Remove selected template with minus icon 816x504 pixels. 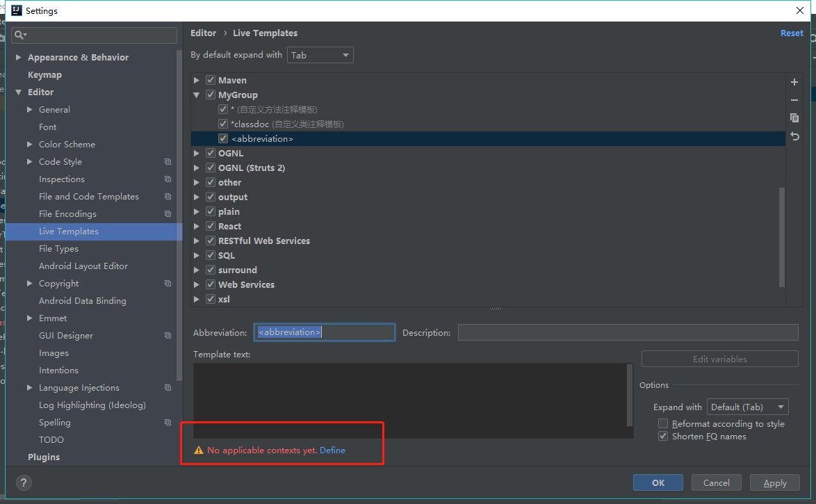pos(794,100)
